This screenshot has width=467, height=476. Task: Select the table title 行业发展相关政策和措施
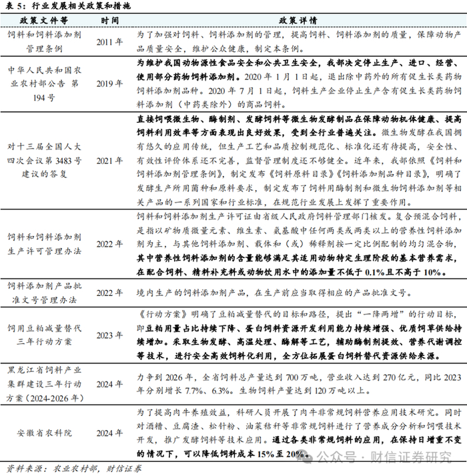pyautogui.click(x=81, y=5)
